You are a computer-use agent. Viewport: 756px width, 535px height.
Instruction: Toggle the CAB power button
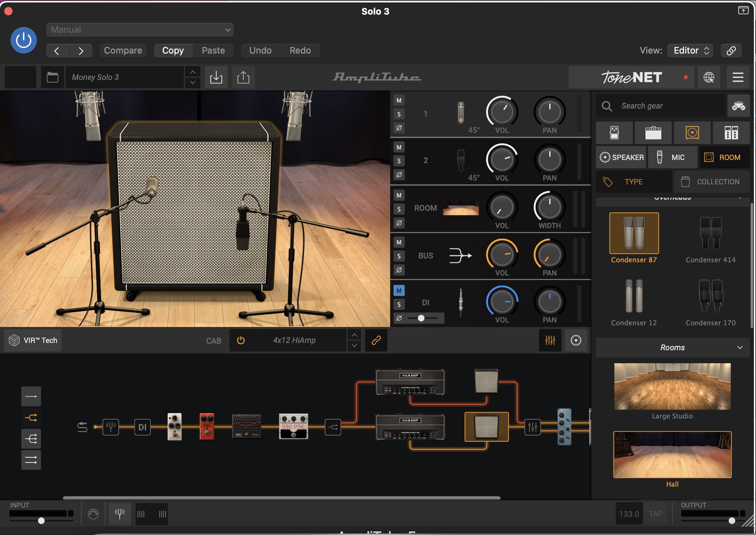point(241,340)
